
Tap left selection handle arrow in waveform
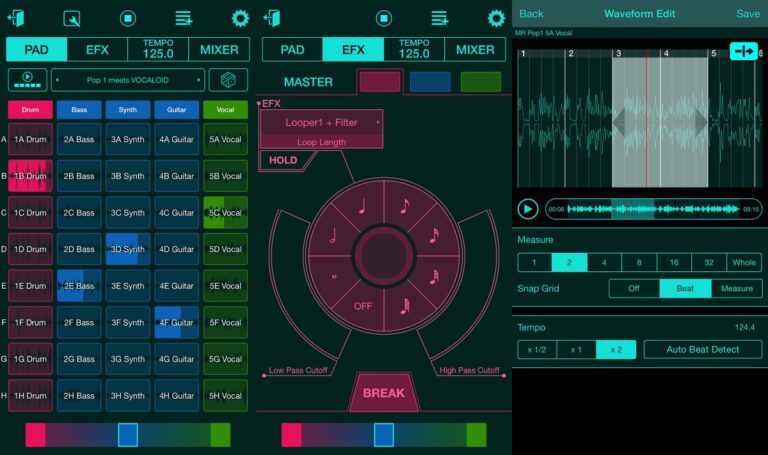pos(619,122)
